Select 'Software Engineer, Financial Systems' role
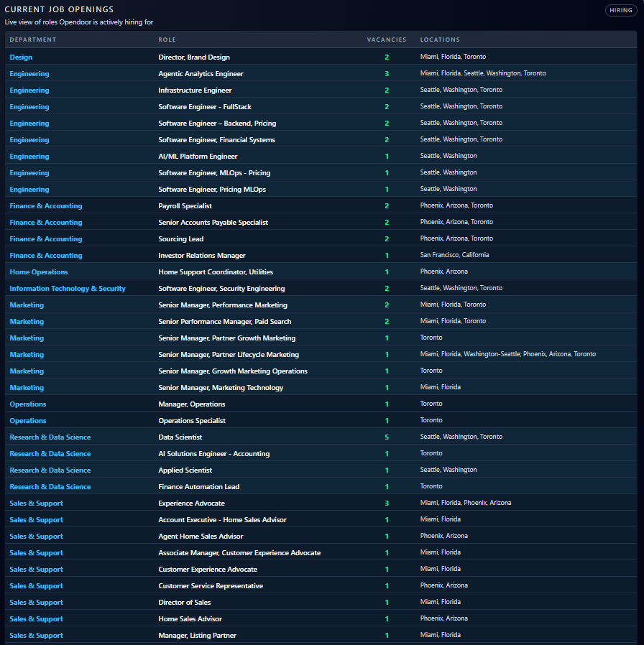The image size is (644, 645). click(217, 140)
